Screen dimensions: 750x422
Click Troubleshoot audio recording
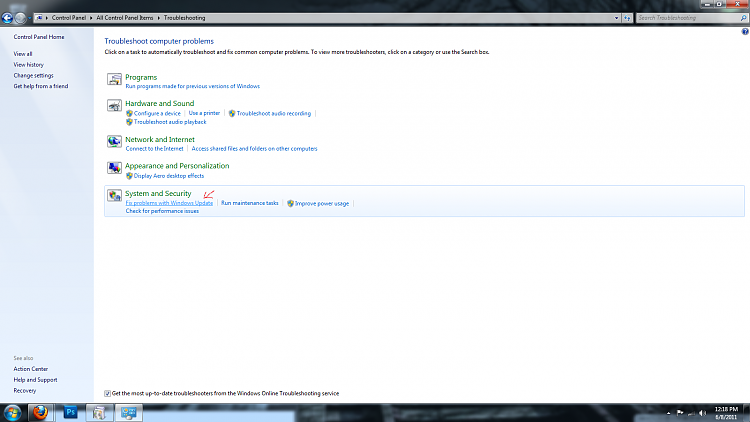pyautogui.click(x=274, y=113)
